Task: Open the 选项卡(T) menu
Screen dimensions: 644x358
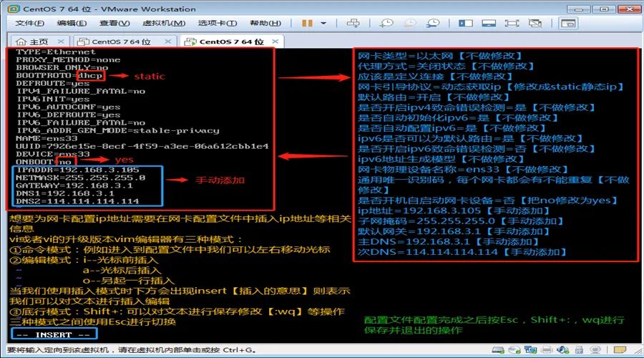Action: 218,23
